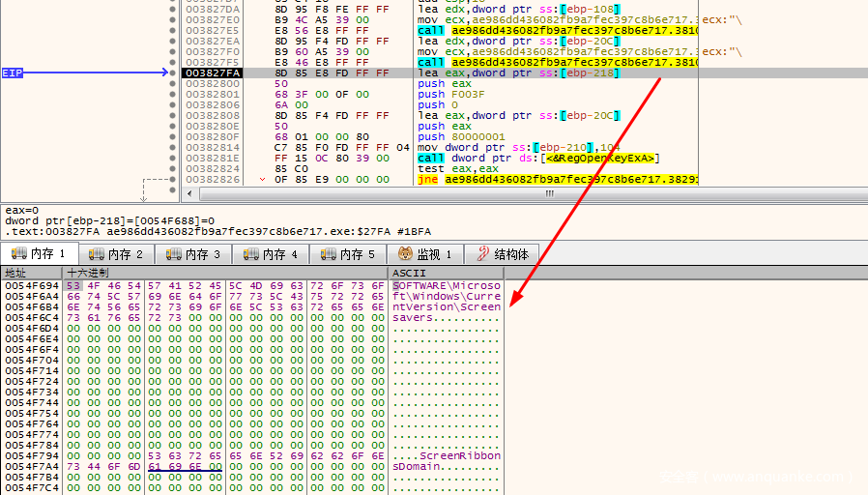Click the 十六进制 column header
868x495 pixels.
click(x=87, y=274)
